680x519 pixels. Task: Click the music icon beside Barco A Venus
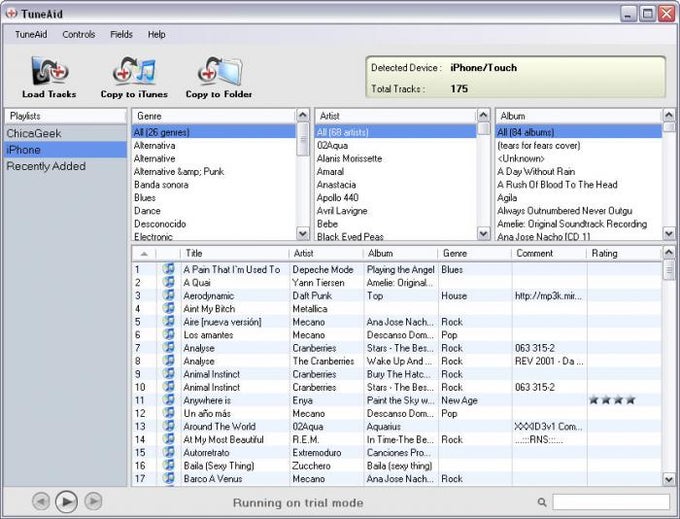168,478
